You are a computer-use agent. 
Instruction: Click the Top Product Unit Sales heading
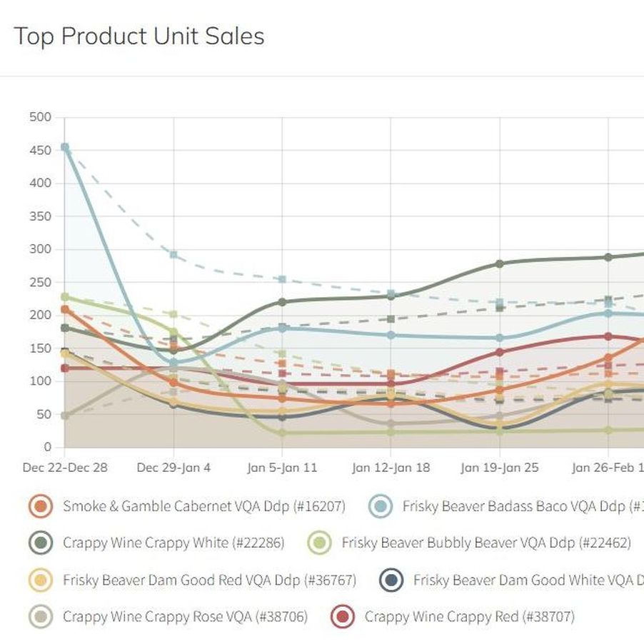tap(139, 36)
